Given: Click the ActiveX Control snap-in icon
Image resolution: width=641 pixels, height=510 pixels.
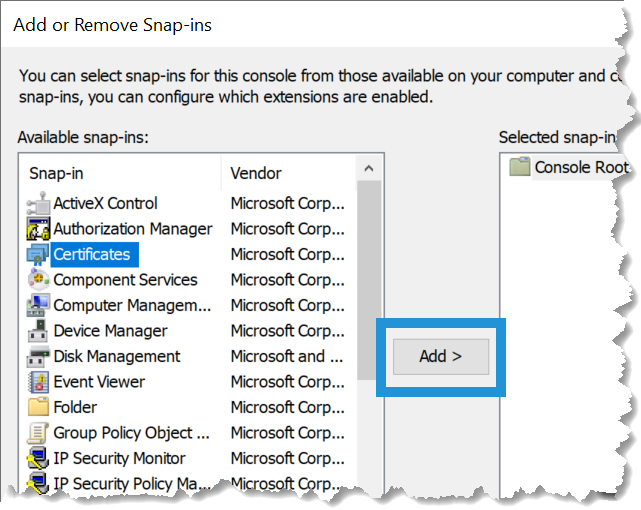Looking at the screenshot, I should pyautogui.click(x=38, y=203).
